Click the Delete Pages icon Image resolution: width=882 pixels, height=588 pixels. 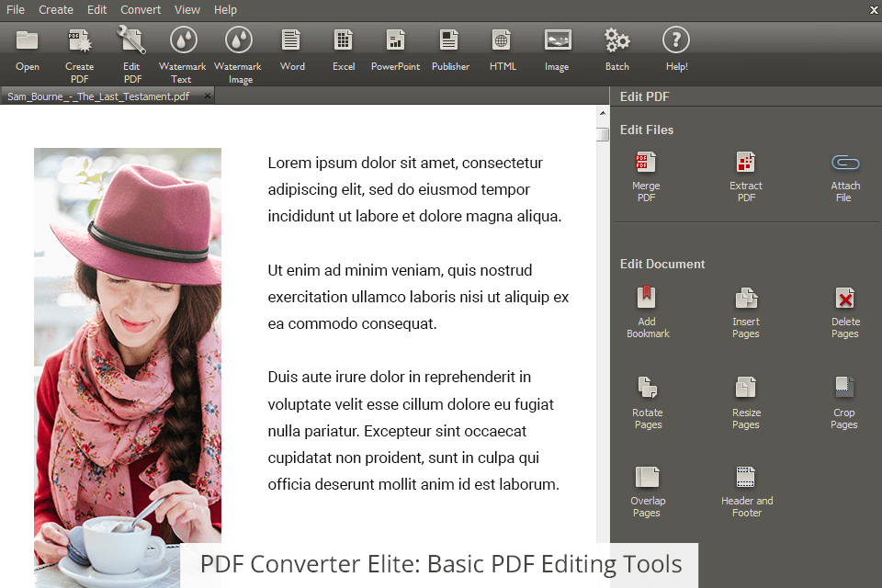point(845,298)
